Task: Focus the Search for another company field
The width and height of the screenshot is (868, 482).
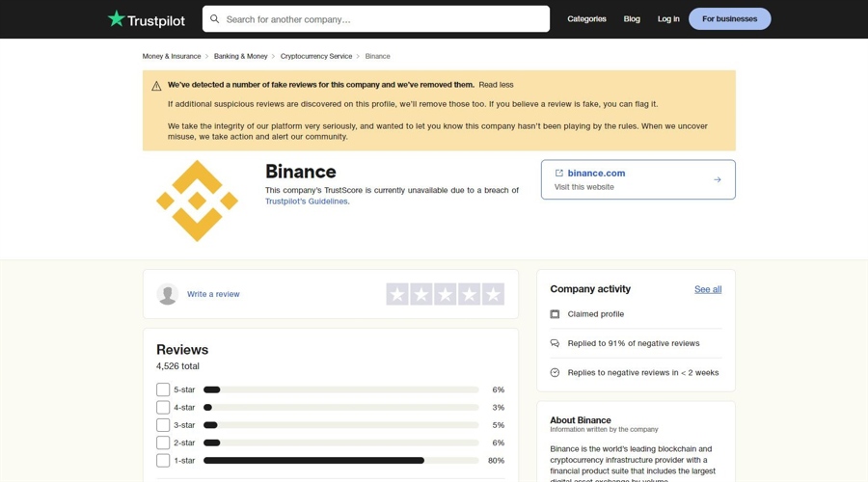Action: (x=376, y=19)
